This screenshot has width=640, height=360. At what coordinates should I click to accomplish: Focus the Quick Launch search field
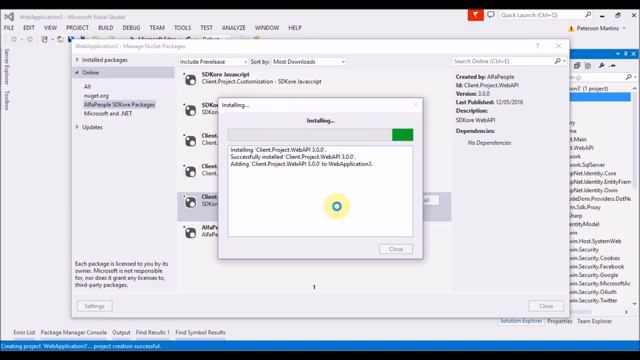pos(542,15)
